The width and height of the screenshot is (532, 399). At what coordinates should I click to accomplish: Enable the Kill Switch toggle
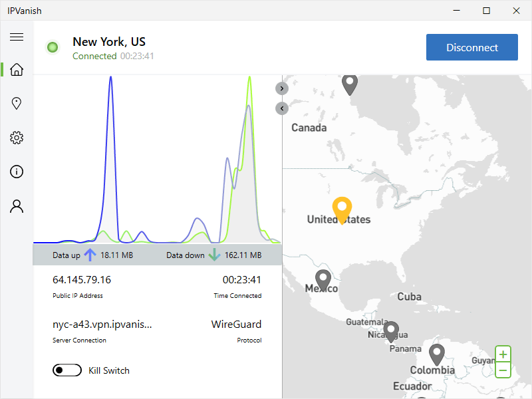(x=67, y=370)
